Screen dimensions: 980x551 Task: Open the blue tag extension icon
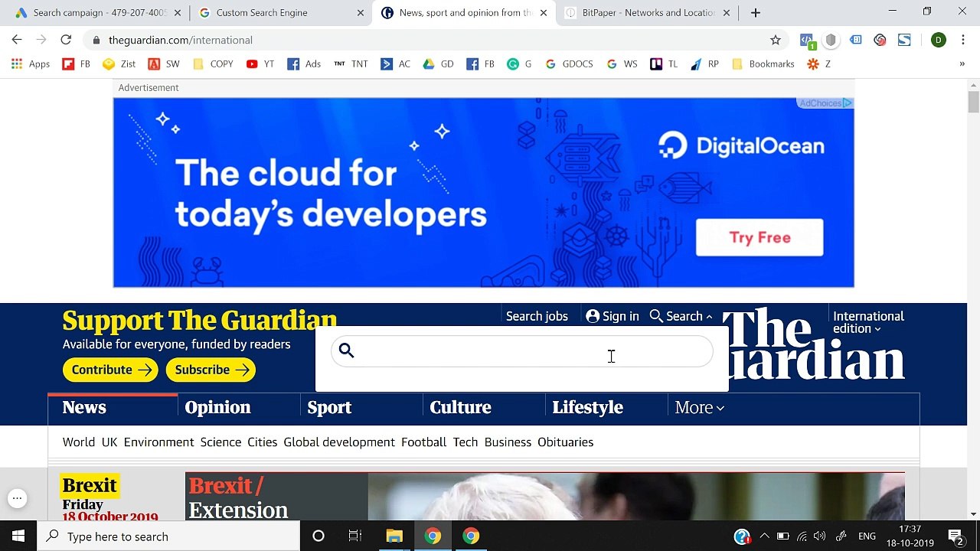(856, 40)
